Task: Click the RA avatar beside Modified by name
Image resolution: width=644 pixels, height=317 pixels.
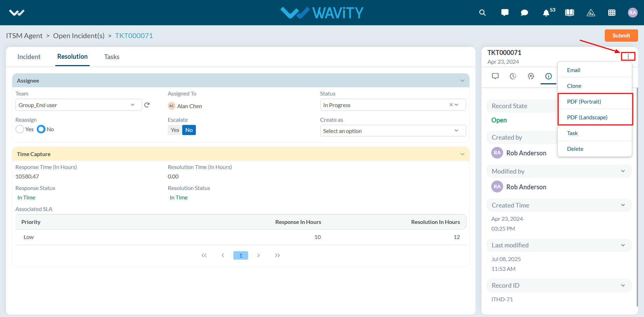Action: [x=497, y=186]
